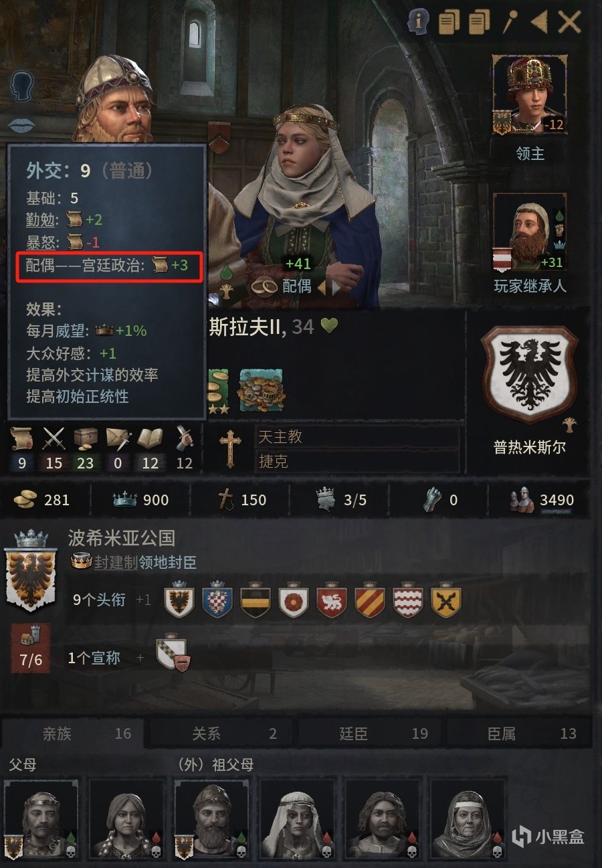Click the Catholic cross faith icon

coord(229,448)
